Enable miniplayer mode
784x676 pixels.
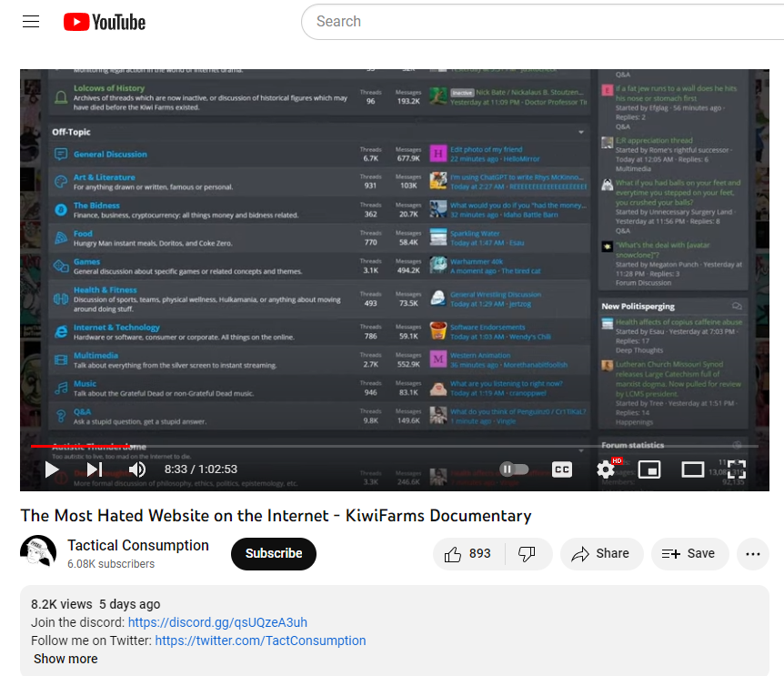tap(649, 469)
